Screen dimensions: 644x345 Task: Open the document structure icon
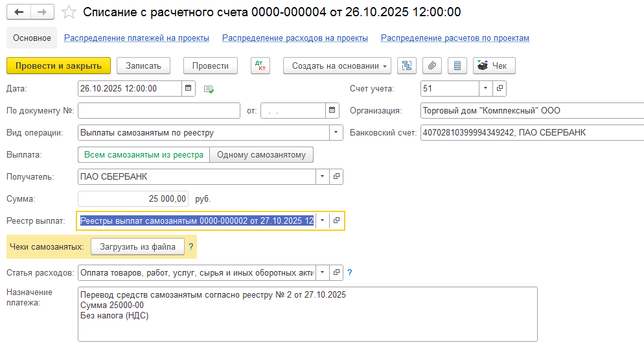pyautogui.click(x=407, y=65)
